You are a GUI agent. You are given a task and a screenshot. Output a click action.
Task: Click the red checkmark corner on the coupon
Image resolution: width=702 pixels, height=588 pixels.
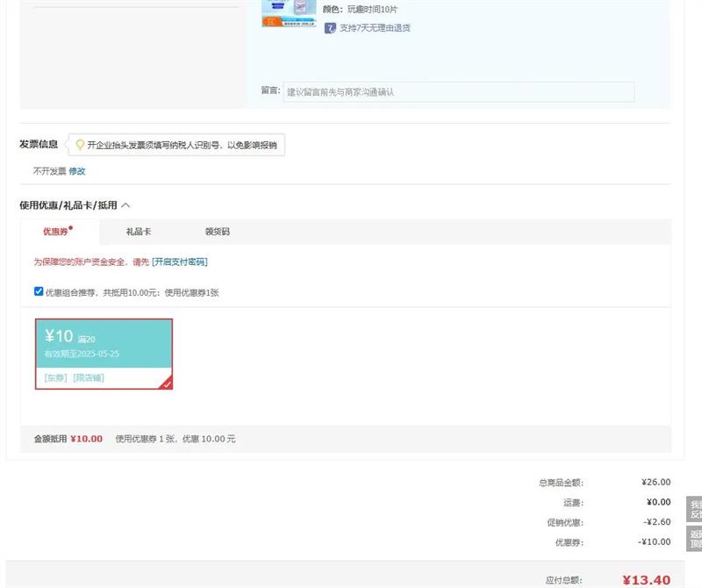pyautogui.click(x=166, y=383)
